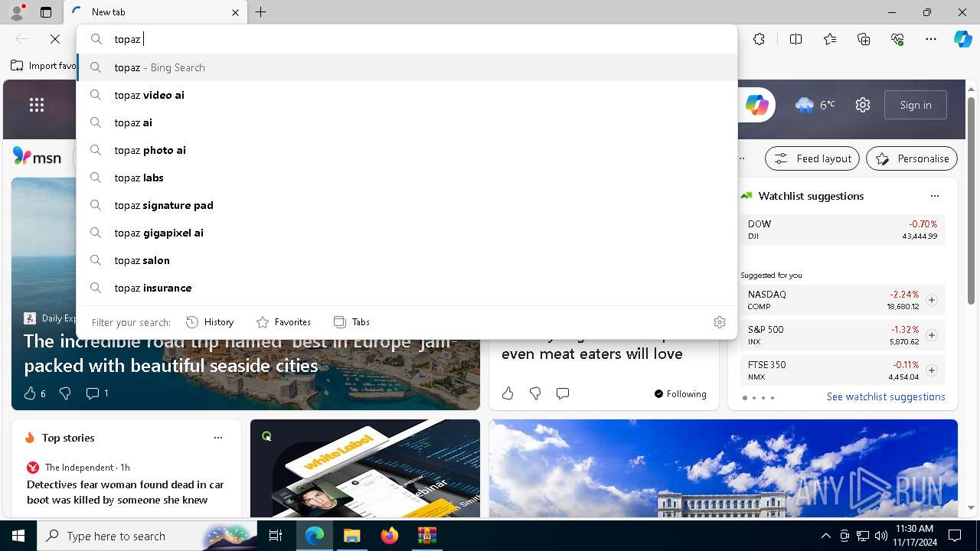Open the DOW stock row

click(842, 230)
